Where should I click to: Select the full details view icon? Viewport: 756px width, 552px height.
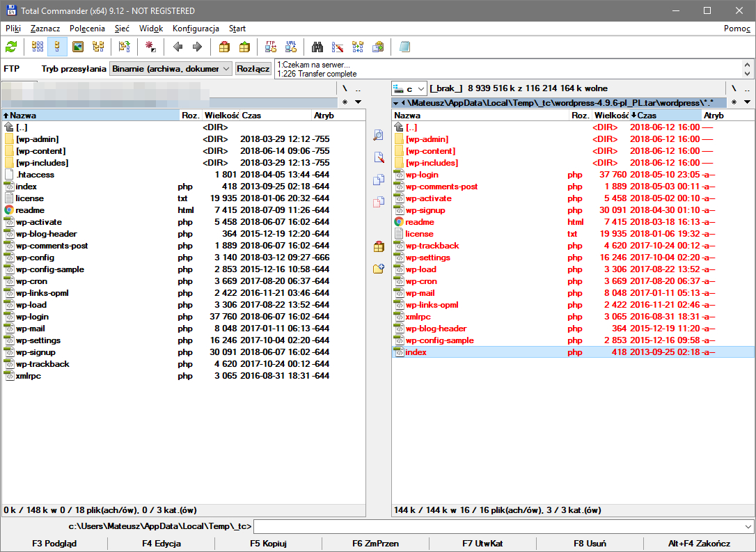(x=57, y=47)
